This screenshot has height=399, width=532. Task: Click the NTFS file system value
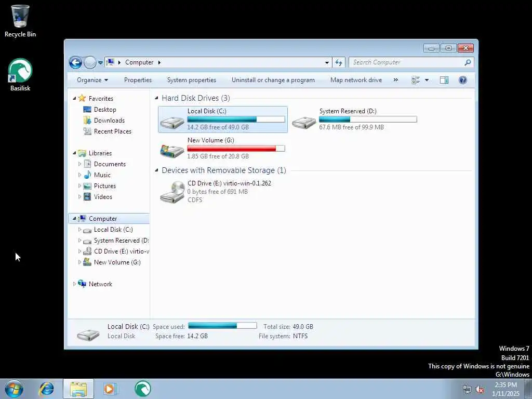300,336
